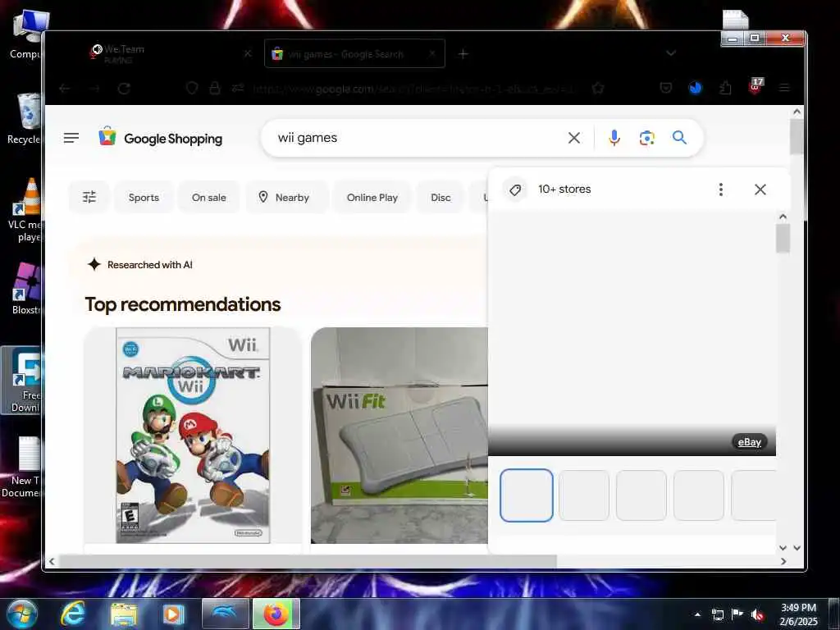Toggle the Disc filter chip
The height and width of the screenshot is (630, 840).
pos(441,197)
